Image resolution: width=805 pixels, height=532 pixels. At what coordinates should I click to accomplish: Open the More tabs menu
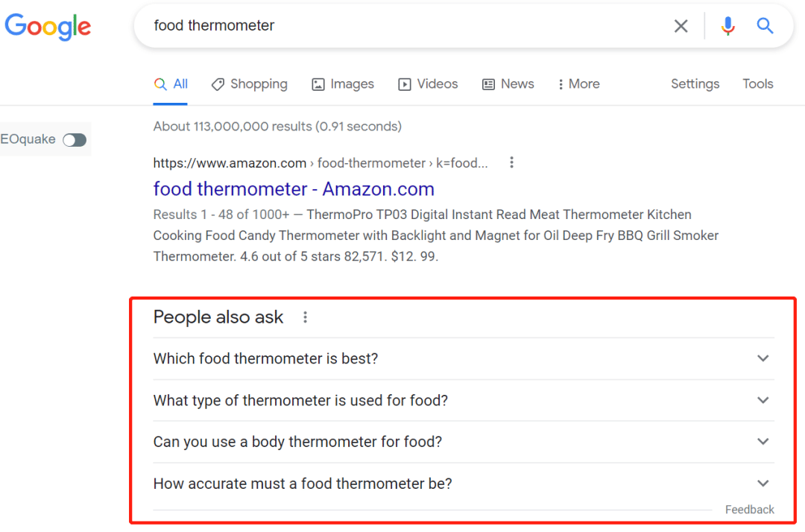[578, 84]
